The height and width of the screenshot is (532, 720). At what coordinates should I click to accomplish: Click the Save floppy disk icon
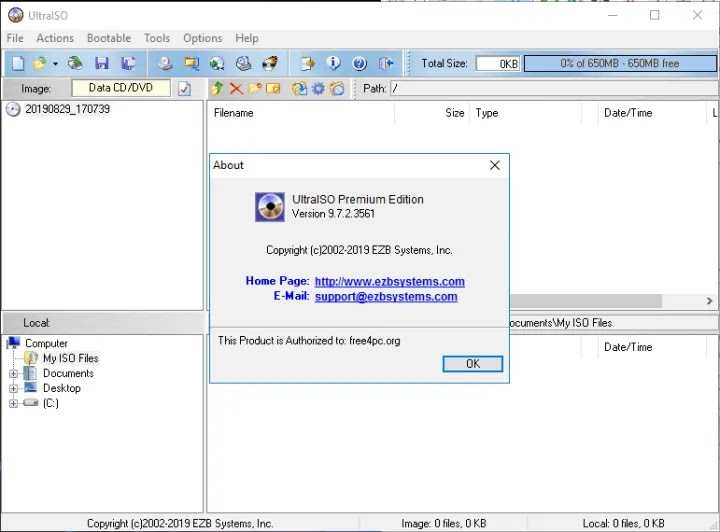click(x=101, y=63)
